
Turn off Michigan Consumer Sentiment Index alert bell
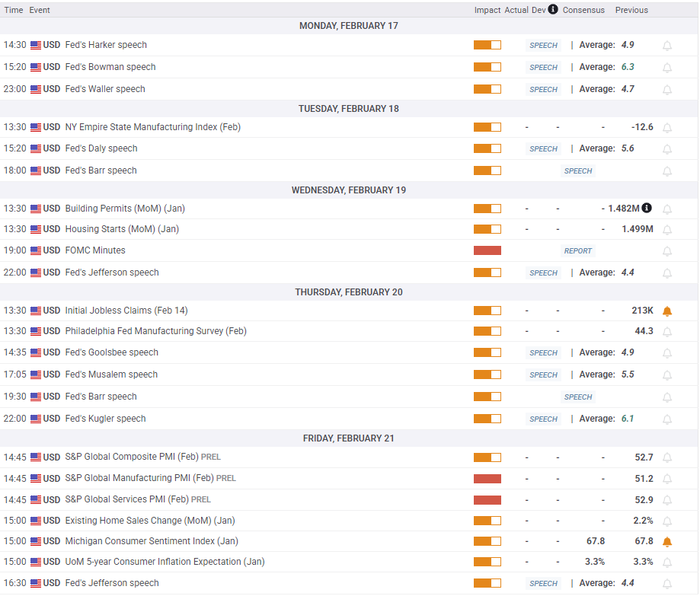click(667, 542)
